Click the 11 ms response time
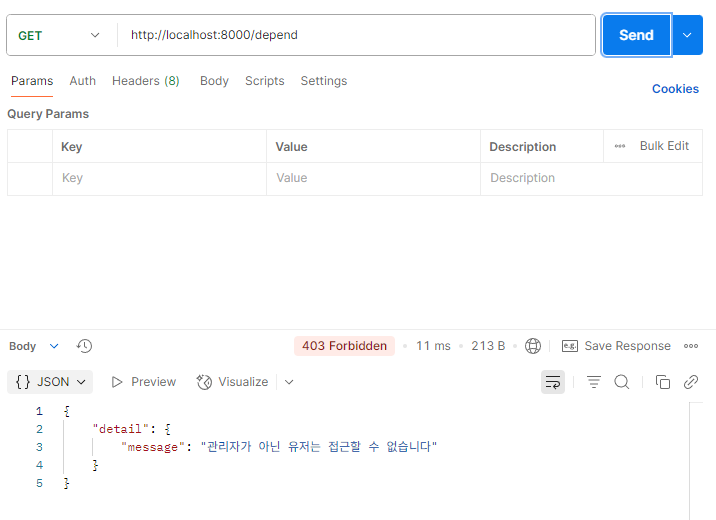Viewport: 716px width, 520px height. (x=433, y=346)
